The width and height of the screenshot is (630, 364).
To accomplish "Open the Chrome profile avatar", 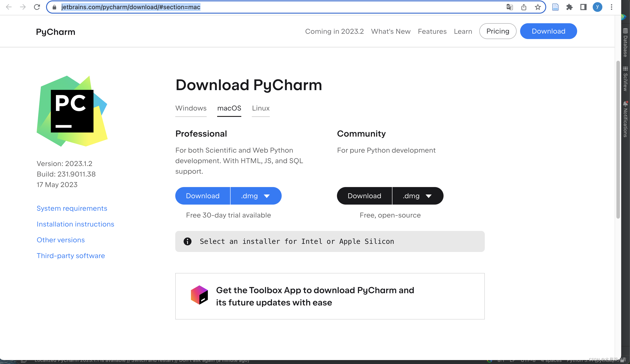I will coord(597,7).
